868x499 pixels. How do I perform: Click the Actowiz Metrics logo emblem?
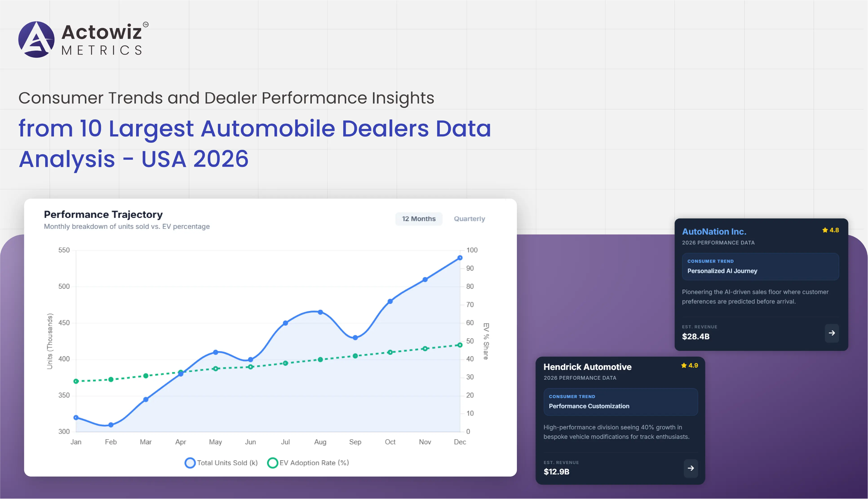coord(36,40)
